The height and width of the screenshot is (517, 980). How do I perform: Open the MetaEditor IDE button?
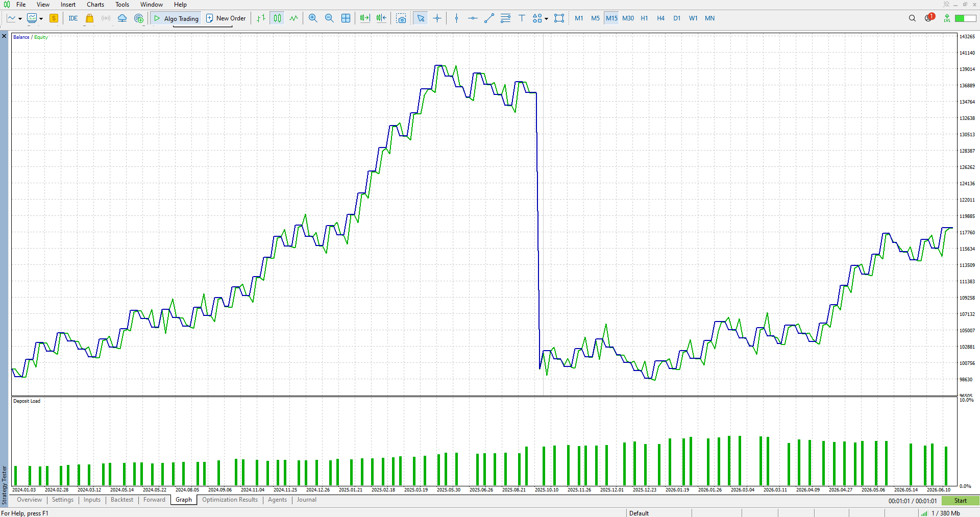73,18
